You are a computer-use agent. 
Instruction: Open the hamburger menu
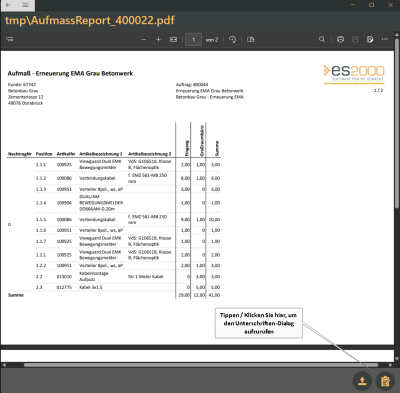pos(25,5)
